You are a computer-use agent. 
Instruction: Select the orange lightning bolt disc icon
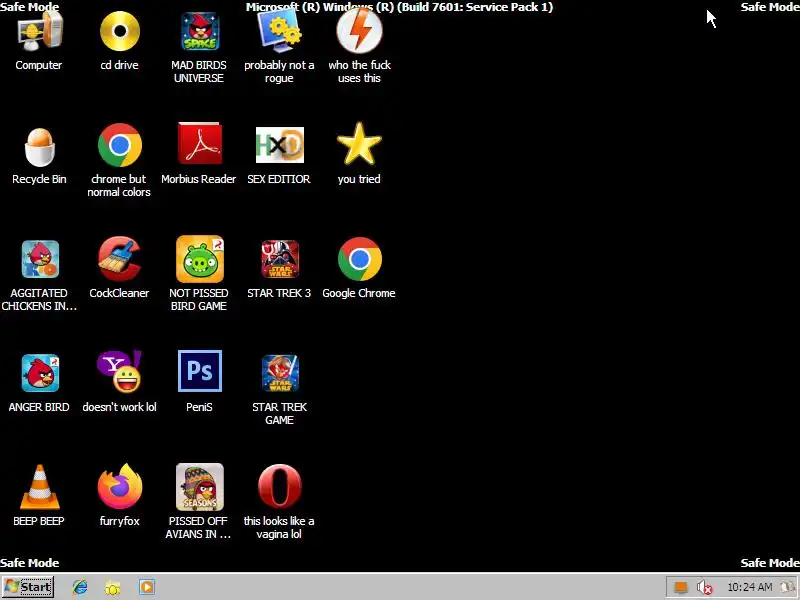pos(359,32)
